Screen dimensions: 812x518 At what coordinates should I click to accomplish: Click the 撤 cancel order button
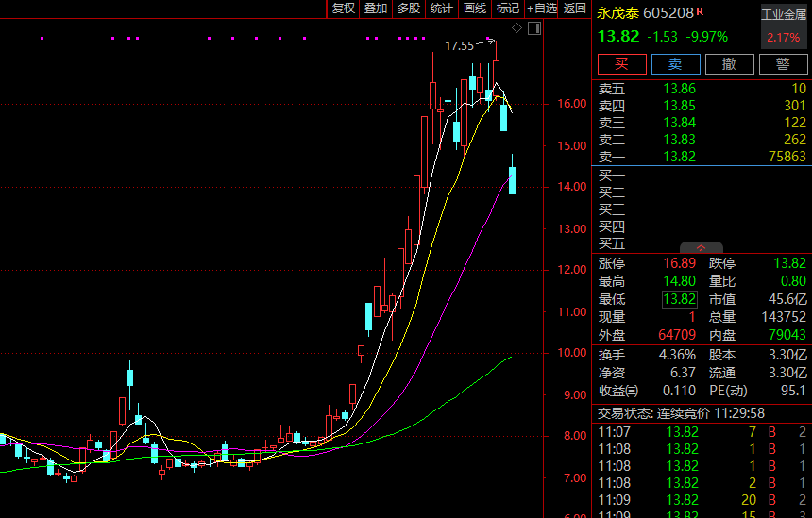[729, 64]
